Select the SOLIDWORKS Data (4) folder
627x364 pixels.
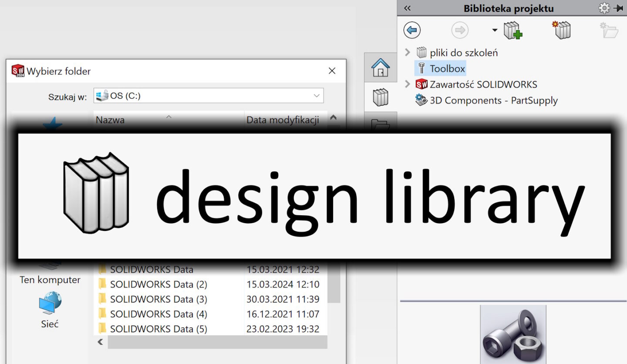click(x=158, y=314)
